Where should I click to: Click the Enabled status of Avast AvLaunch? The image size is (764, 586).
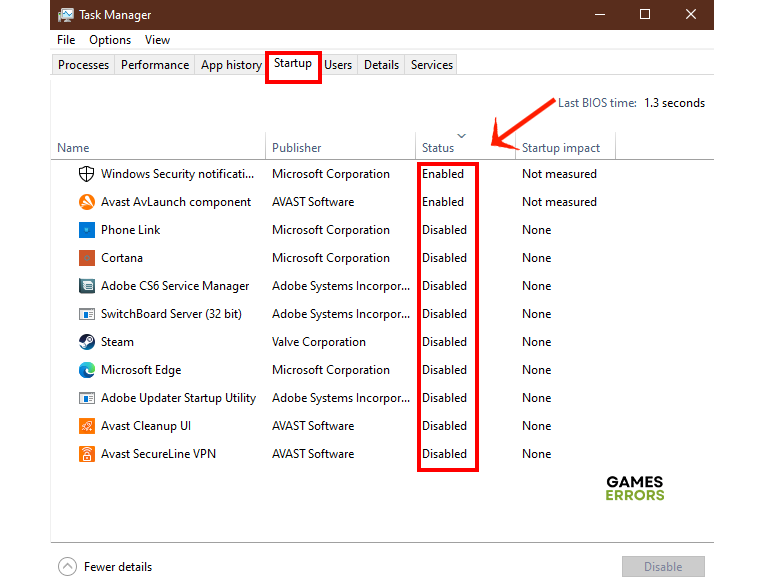pos(443,202)
